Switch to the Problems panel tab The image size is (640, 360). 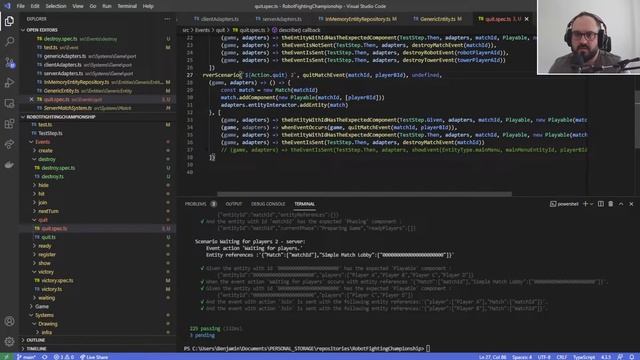(196, 204)
